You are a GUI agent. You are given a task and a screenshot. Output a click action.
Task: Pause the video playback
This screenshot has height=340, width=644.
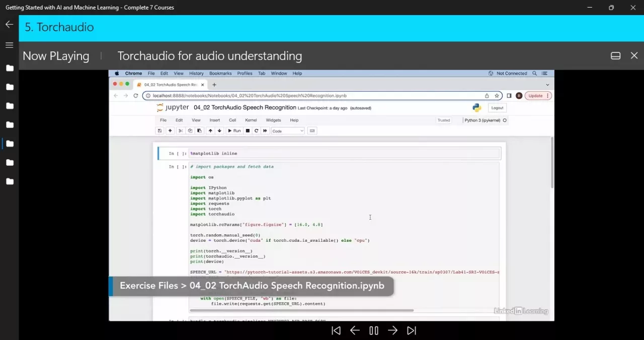(374, 330)
